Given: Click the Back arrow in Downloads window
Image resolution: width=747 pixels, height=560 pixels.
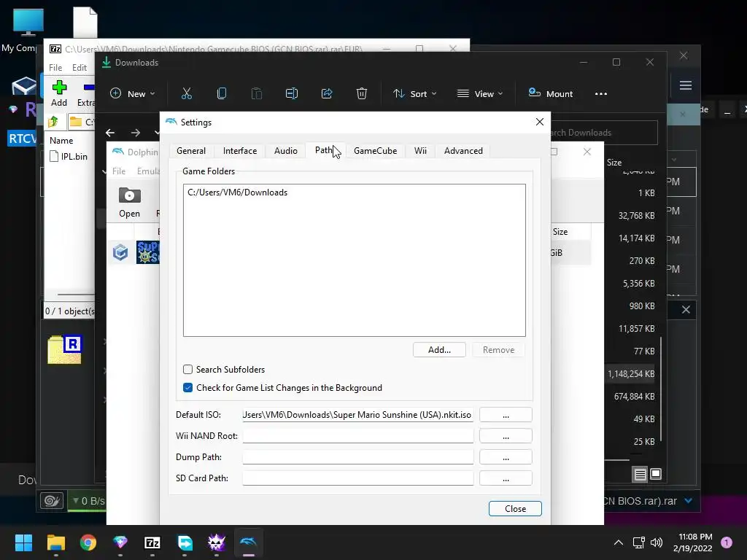Looking at the screenshot, I should point(110,133).
